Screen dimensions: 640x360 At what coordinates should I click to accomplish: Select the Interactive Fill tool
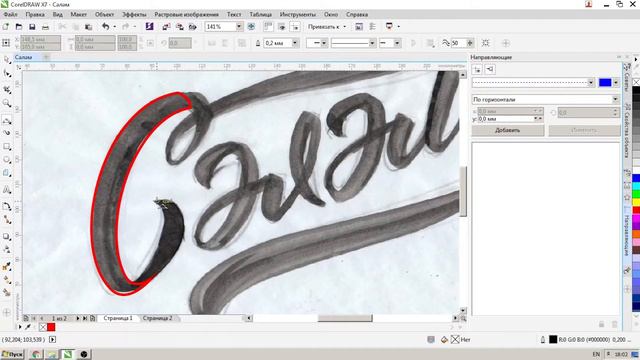[x=7, y=280]
